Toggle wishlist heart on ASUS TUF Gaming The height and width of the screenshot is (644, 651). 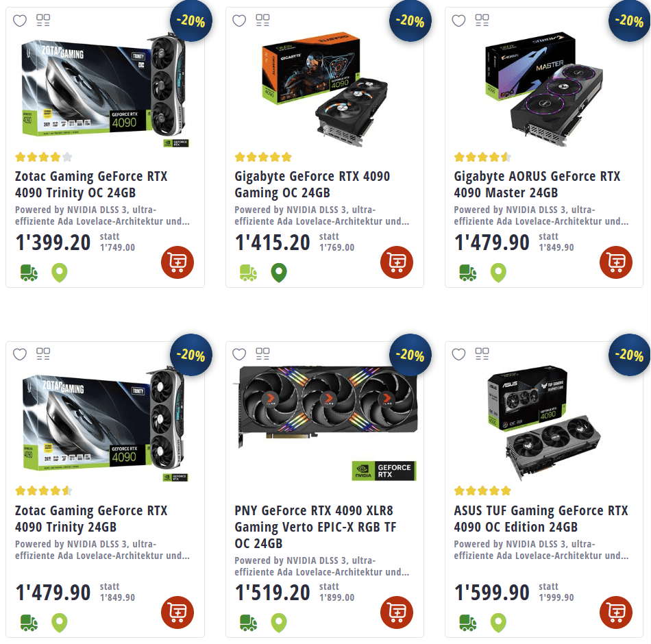coord(458,354)
